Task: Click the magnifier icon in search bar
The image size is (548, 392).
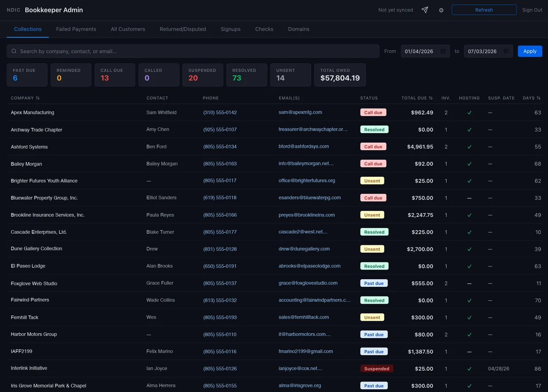Action: (14, 51)
